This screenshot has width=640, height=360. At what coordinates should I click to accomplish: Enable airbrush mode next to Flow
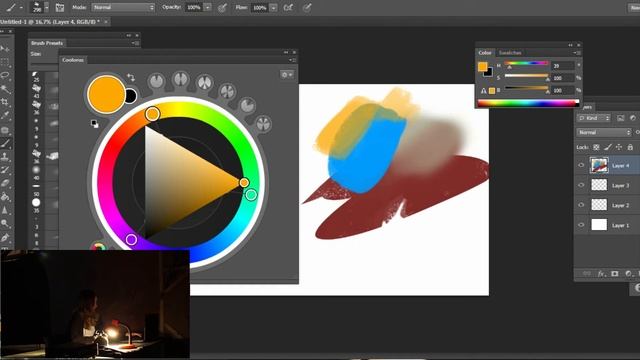[288, 7]
